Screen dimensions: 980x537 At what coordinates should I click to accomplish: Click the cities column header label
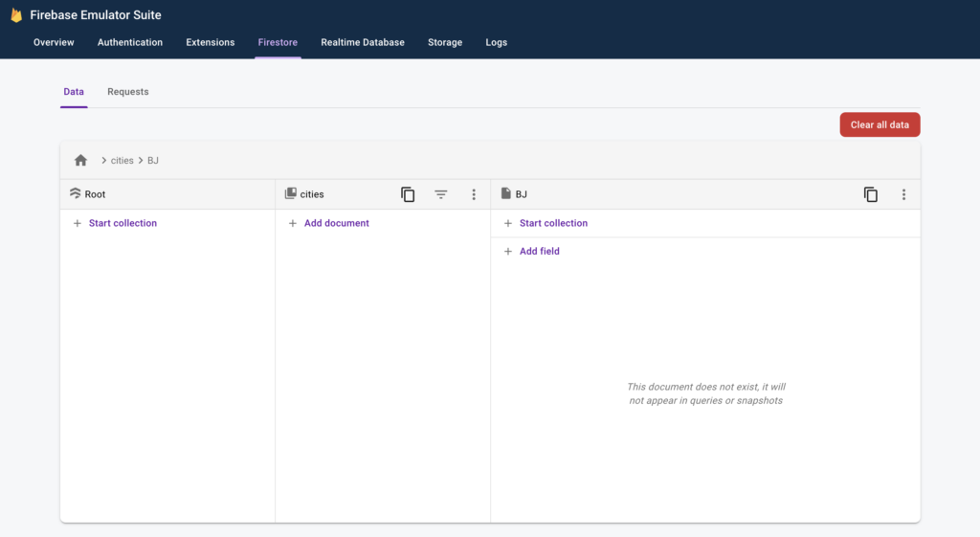312,194
